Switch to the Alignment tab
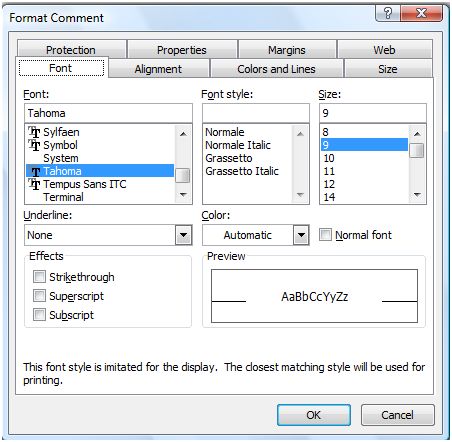 158,69
